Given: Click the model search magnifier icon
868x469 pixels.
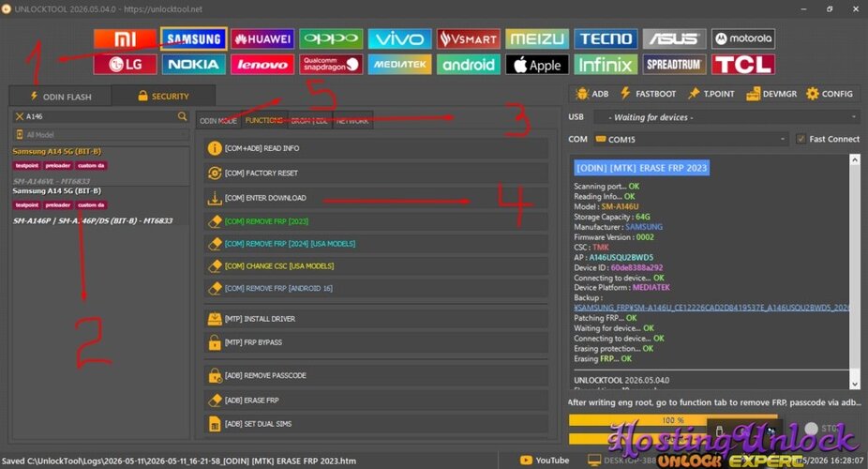Looking at the screenshot, I should [182, 116].
